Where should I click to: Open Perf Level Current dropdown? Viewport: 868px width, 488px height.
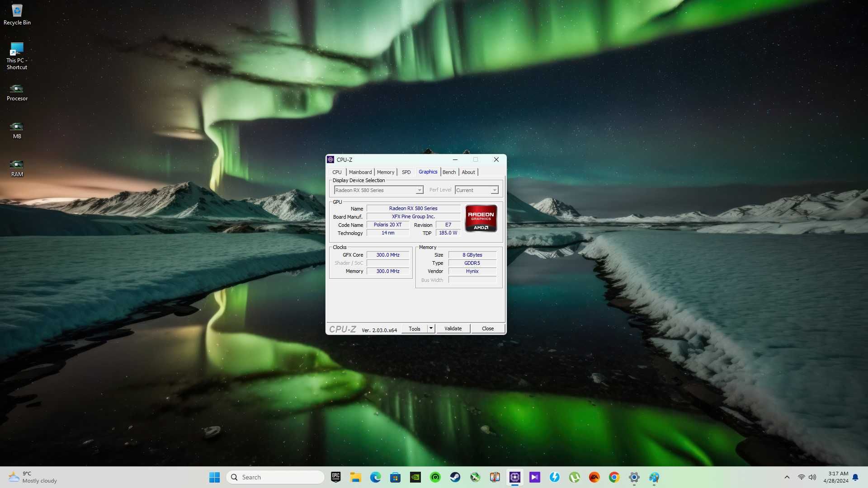(476, 190)
